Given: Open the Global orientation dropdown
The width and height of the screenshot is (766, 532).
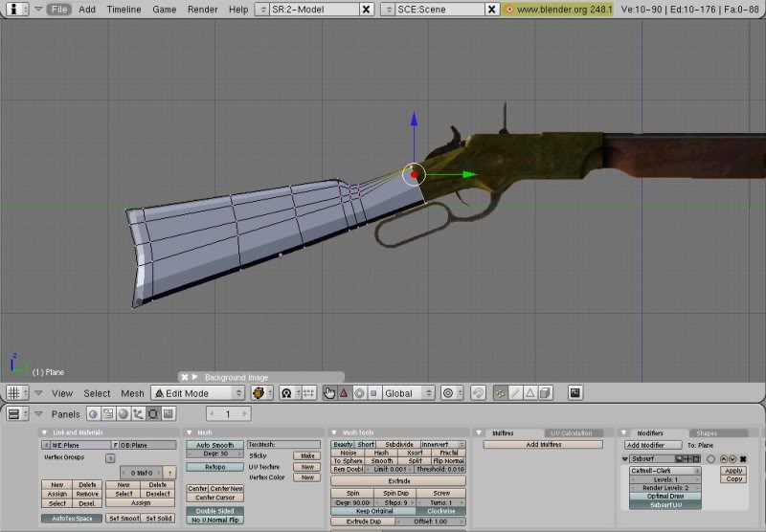Looking at the screenshot, I should coord(408,393).
